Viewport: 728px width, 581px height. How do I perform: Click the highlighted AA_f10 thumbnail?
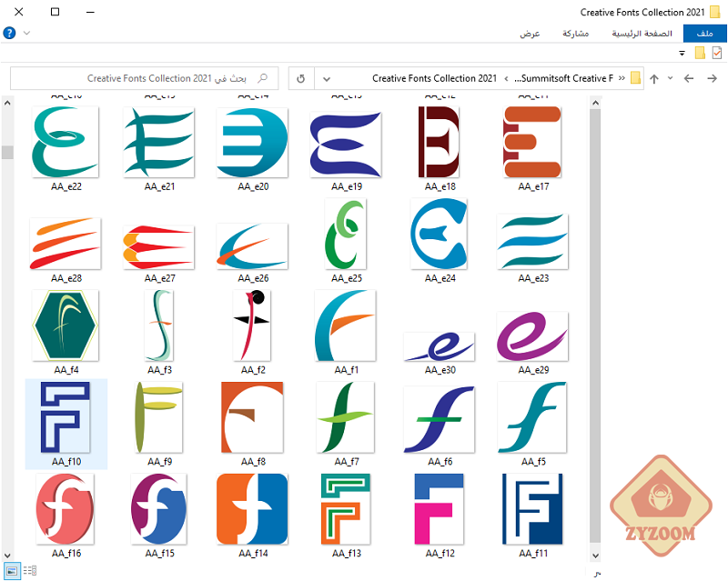tap(66, 417)
